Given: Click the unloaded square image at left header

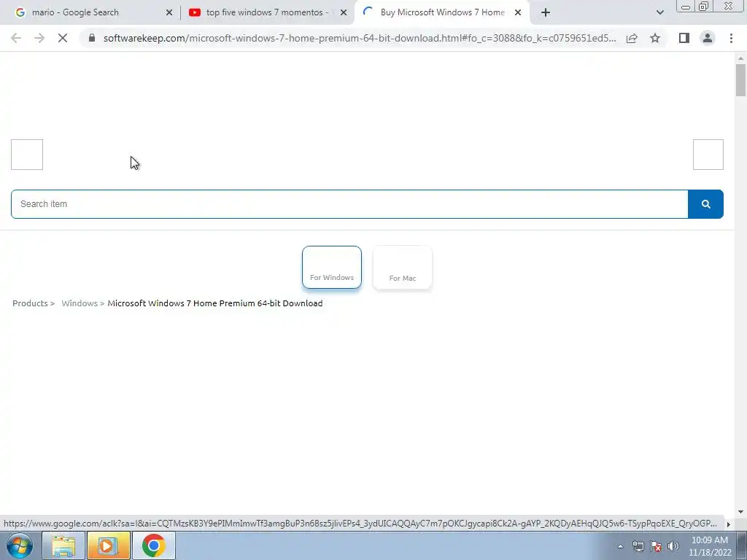Looking at the screenshot, I should tap(27, 155).
